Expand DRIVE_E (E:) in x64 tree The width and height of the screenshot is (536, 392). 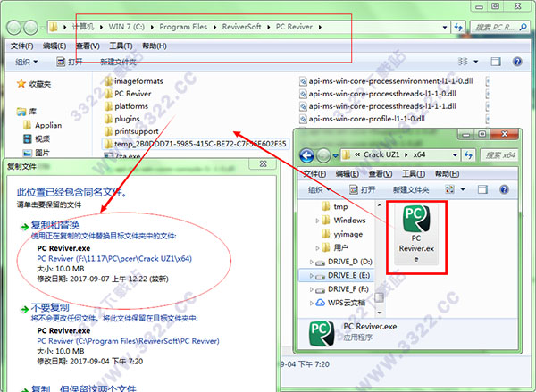tap(311, 275)
